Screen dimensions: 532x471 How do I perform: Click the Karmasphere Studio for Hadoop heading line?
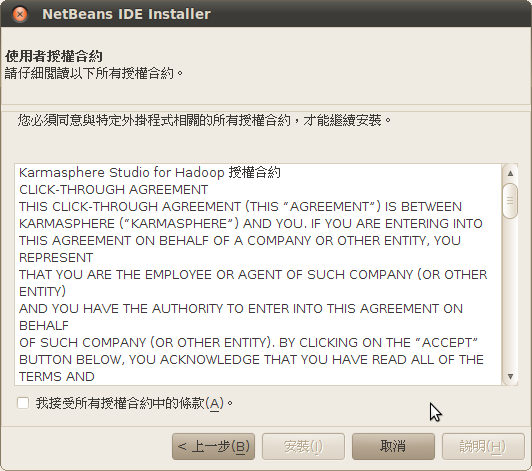(x=150, y=172)
